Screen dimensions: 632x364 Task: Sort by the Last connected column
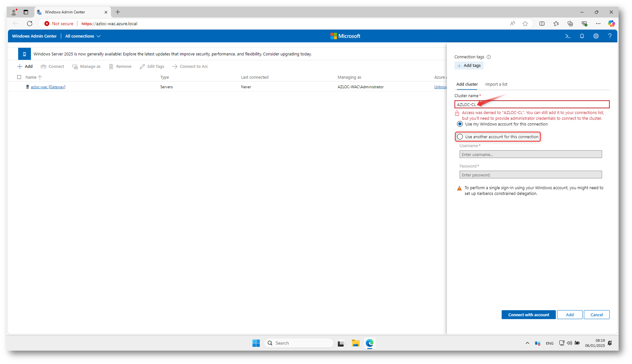tap(255, 77)
